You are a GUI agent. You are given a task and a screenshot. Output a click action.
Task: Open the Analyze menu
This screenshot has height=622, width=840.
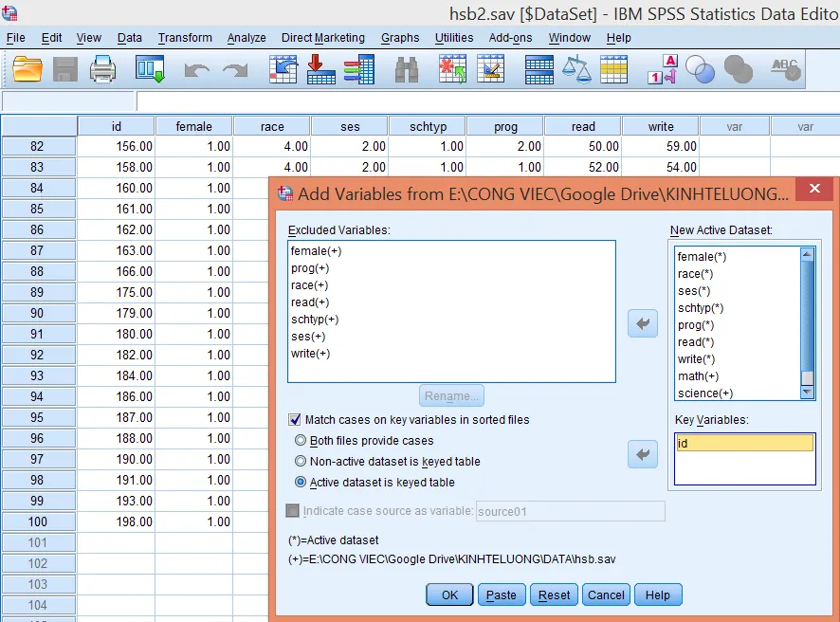click(x=246, y=38)
